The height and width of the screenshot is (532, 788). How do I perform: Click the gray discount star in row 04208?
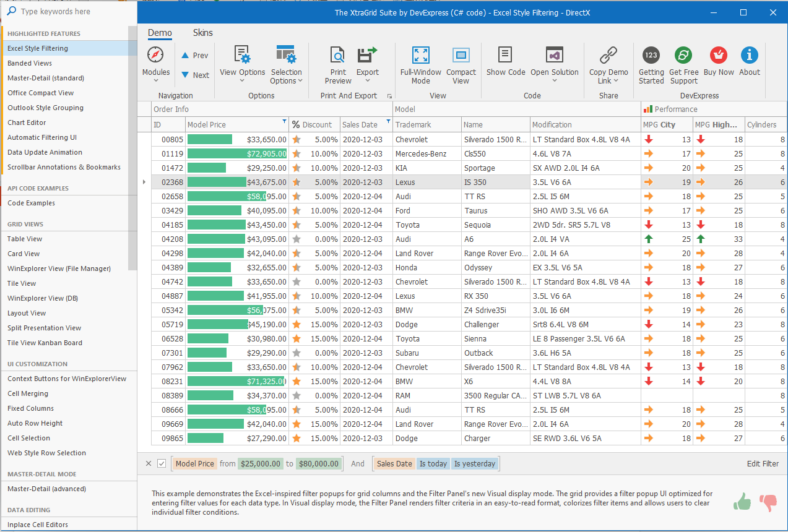pos(297,239)
